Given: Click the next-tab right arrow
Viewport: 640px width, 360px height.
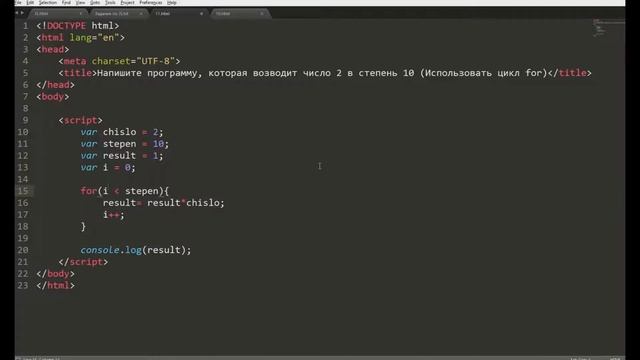Looking at the screenshot, I should (x=22, y=13).
